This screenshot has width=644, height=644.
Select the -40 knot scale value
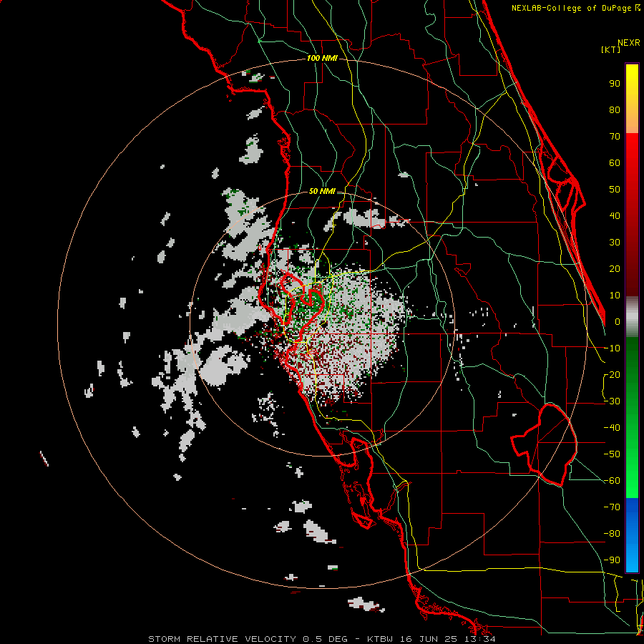coord(612,428)
